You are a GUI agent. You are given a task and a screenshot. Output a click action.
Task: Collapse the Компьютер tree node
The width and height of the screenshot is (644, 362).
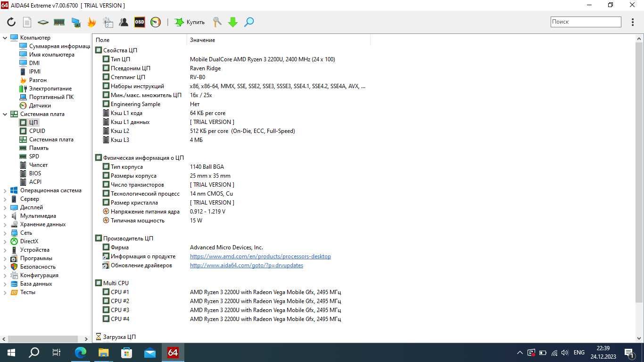click(5, 38)
